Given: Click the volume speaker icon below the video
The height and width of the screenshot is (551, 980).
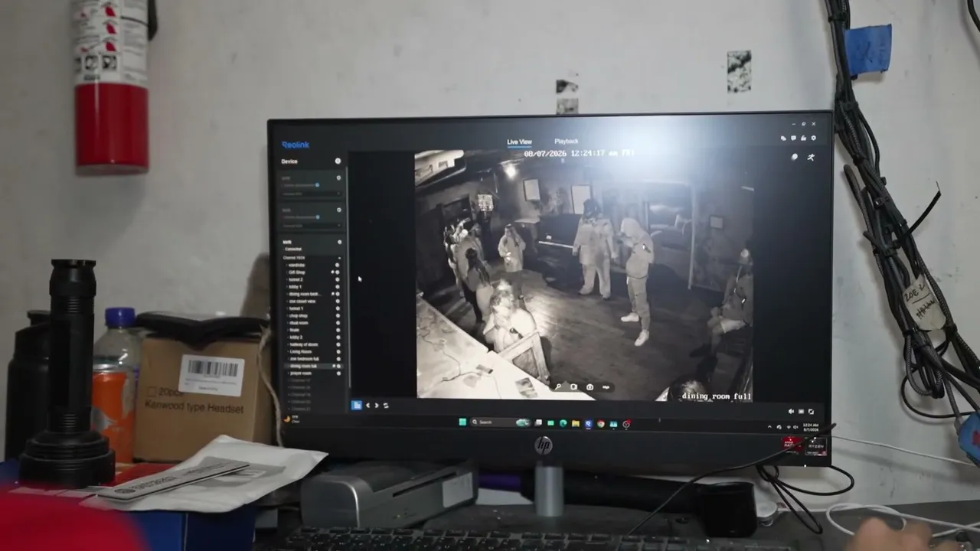Looking at the screenshot, I should pyautogui.click(x=791, y=412).
